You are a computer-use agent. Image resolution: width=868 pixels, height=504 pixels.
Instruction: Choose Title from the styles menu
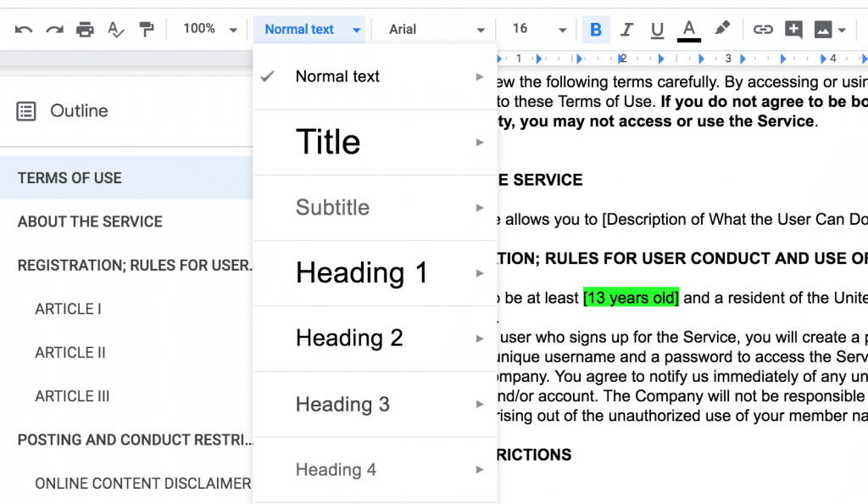(x=328, y=142)
